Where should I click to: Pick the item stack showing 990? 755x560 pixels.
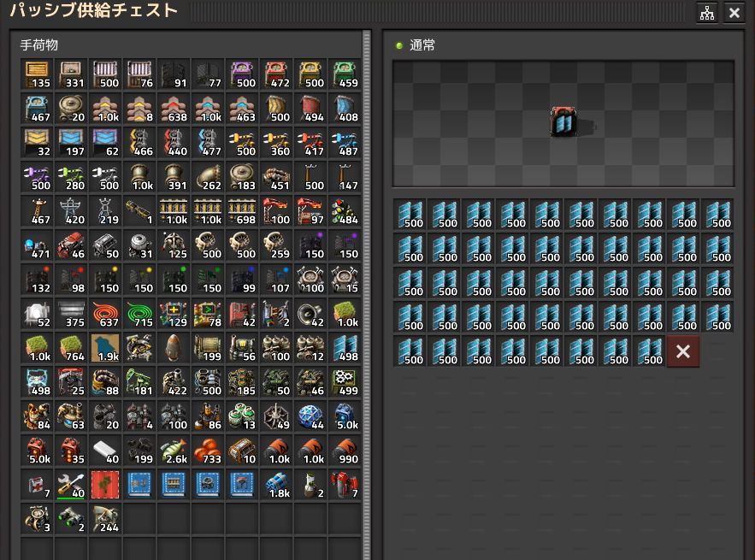point(345,451)
